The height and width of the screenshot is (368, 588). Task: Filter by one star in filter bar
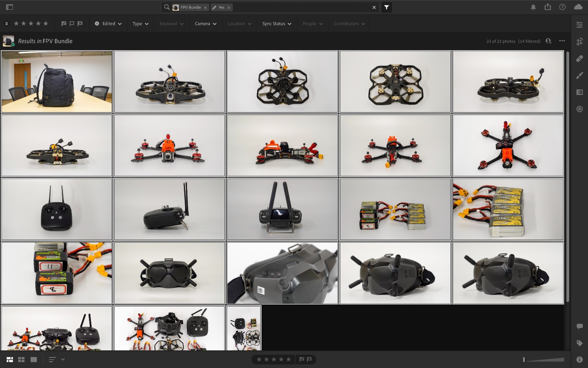tap(16, 24)
